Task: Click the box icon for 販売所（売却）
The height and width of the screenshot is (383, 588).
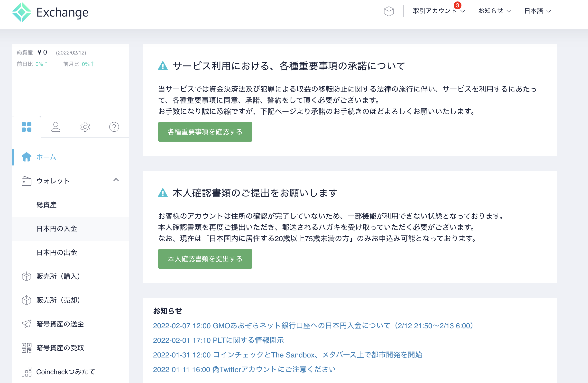Action: pos(27,300)
